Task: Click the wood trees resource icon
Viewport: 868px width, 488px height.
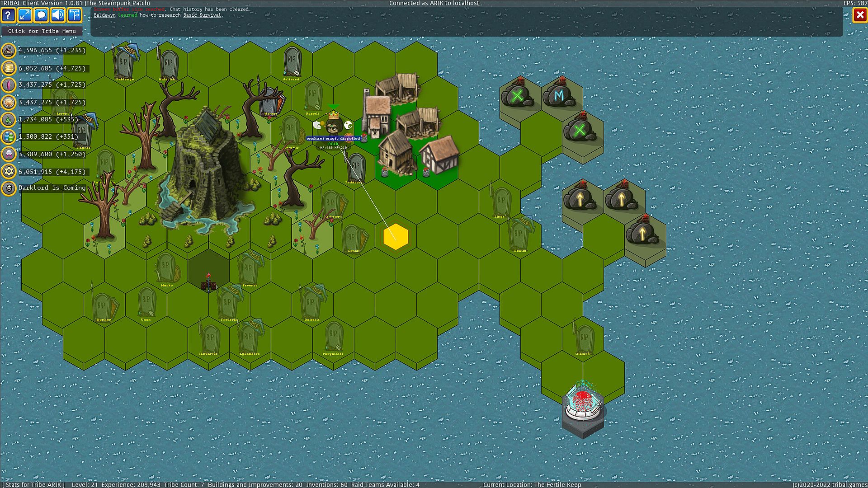Action: (x=9, y=120)
